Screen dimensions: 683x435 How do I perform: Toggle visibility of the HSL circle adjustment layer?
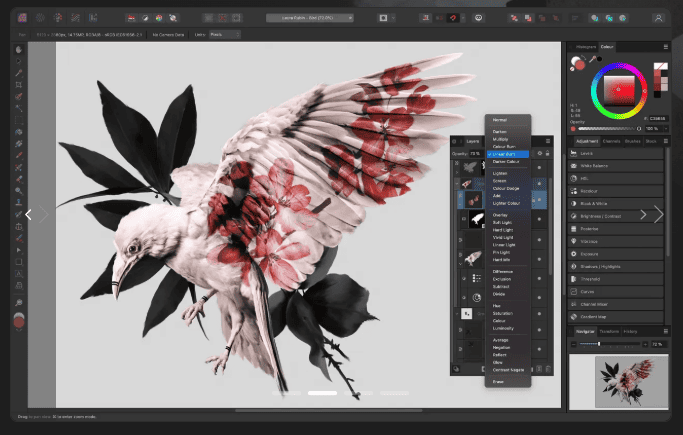[x=539, y=297]
